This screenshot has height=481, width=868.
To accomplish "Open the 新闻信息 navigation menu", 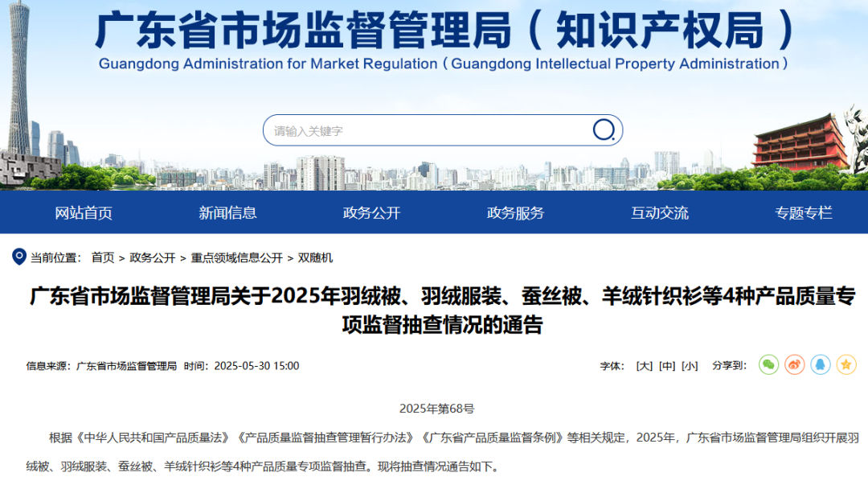I will pos(227,213).
